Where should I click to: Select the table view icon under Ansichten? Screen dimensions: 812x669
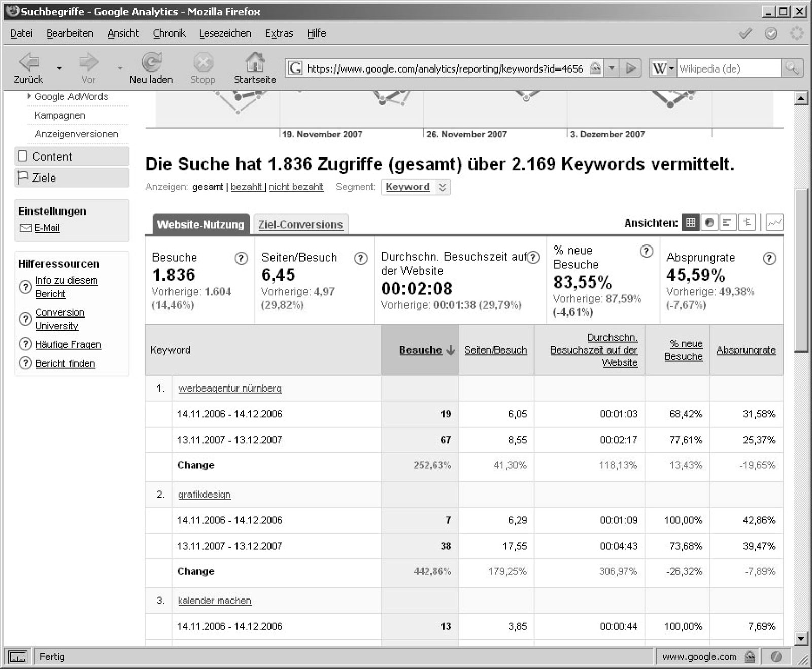click(x=690, y=222)
